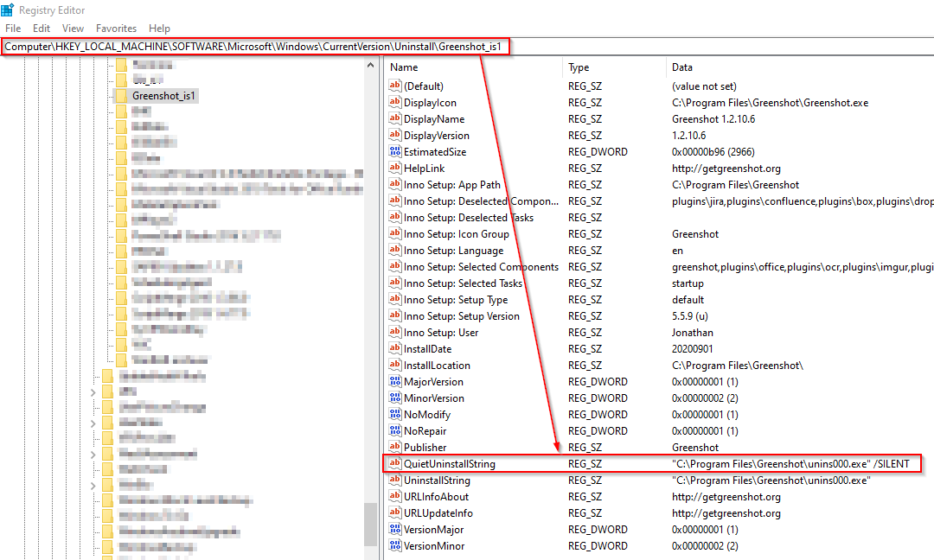The height and width of the screenshot is (560, 934).
Task: Select the QuietUninstallString value icon
Action: click(395, 463)
